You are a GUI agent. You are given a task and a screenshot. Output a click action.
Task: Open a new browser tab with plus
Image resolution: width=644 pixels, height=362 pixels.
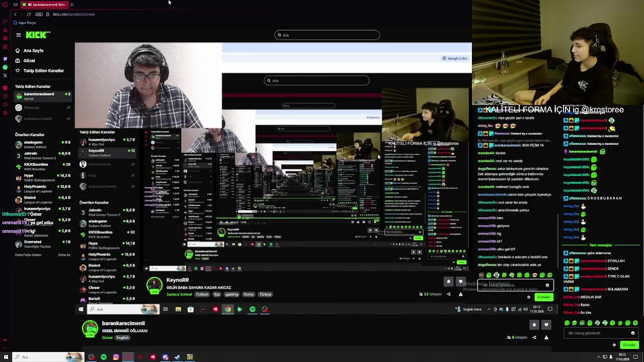click(x=72, y=5)
